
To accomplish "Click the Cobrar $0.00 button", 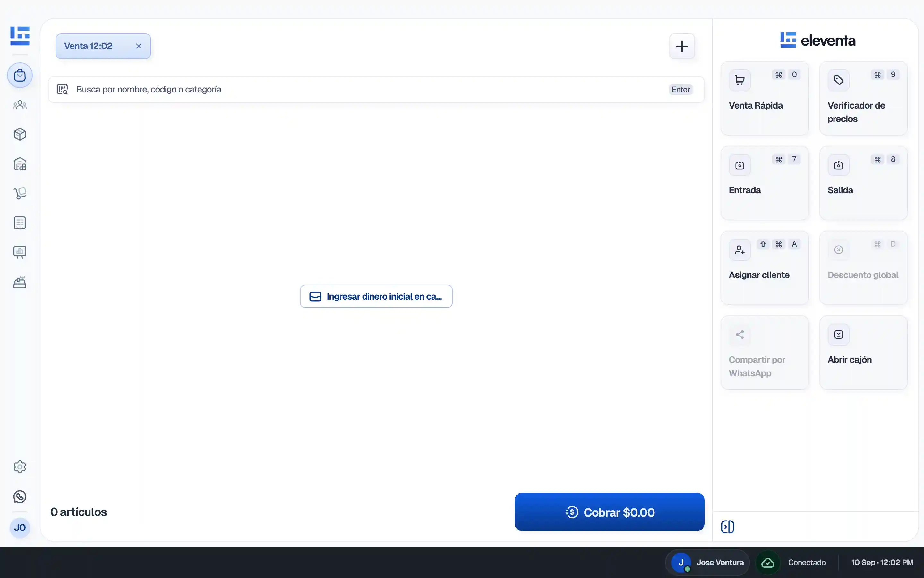I will point(609,512).
